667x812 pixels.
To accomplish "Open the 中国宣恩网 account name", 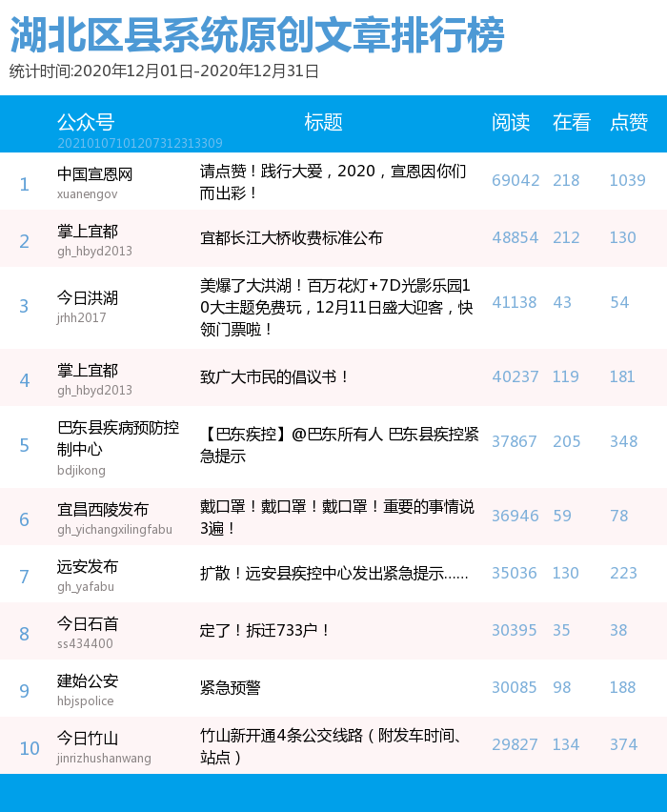I will click(x=94, y=174).
